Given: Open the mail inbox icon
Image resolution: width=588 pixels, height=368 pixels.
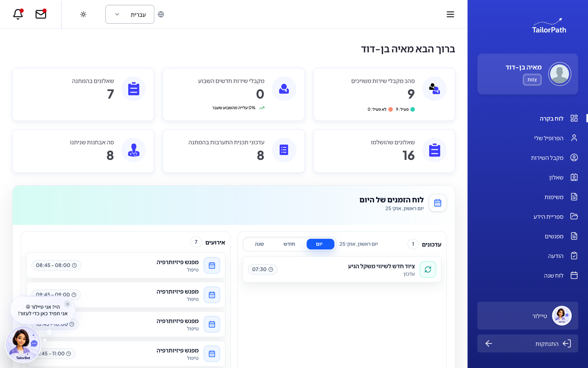Looking at the screenshot, I should click(x=41, y=14).
